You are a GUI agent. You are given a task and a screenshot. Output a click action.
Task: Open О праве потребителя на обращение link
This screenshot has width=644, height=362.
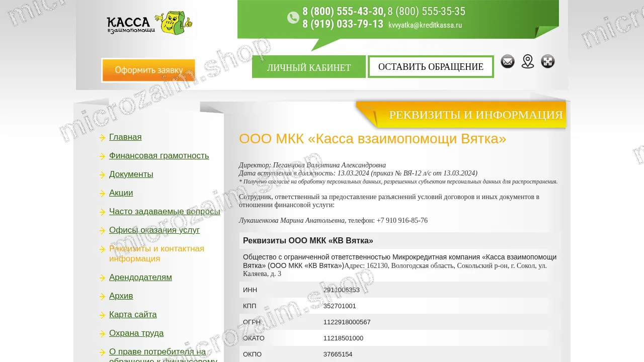coord(163,354)
